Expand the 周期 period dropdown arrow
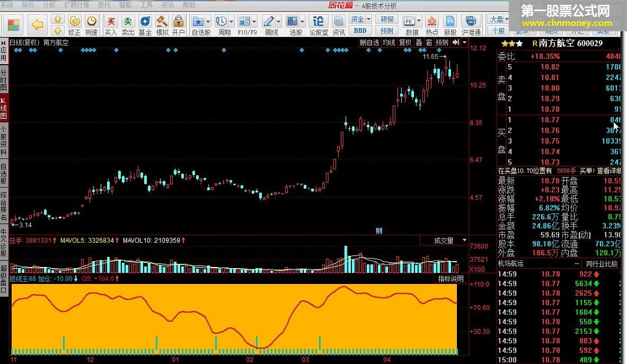 click(x=231, y=22)
